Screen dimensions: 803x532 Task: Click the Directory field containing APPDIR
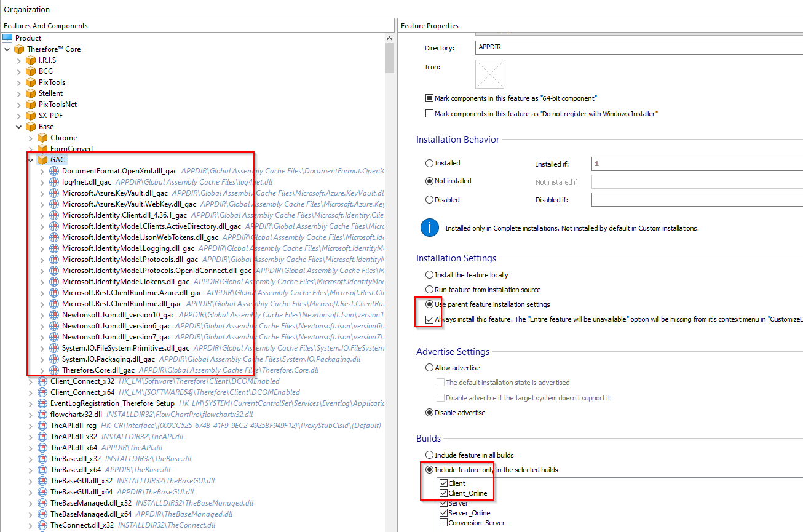coord(639,47)
